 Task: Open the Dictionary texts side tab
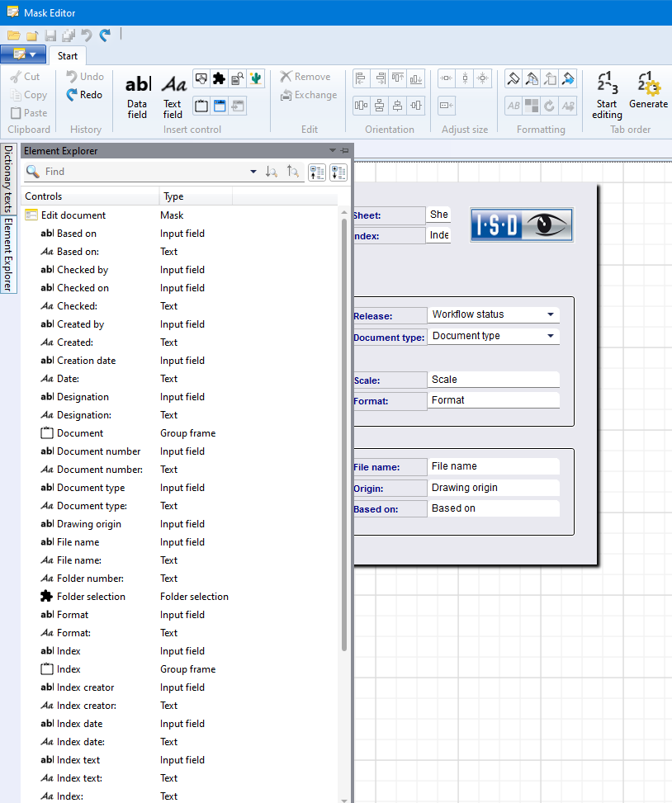[x=8, y=179]
